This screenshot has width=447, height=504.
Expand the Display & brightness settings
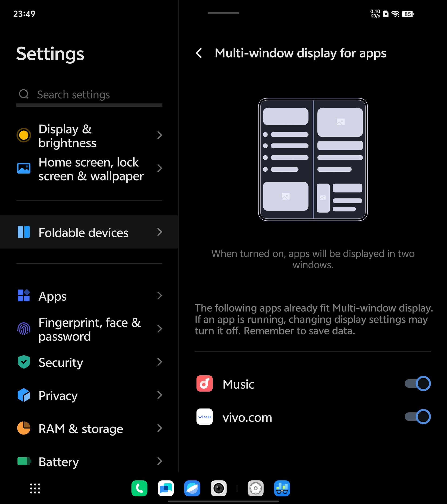89,136
